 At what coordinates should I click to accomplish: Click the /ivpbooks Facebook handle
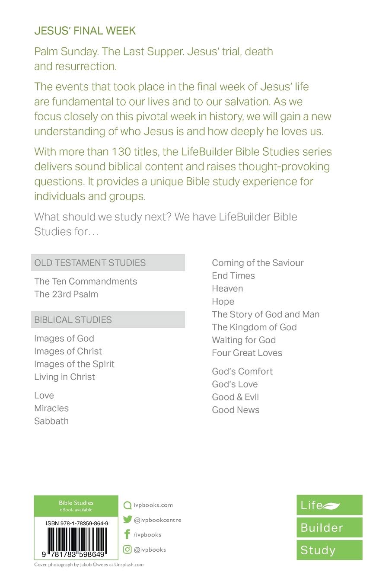pos(147,535)
